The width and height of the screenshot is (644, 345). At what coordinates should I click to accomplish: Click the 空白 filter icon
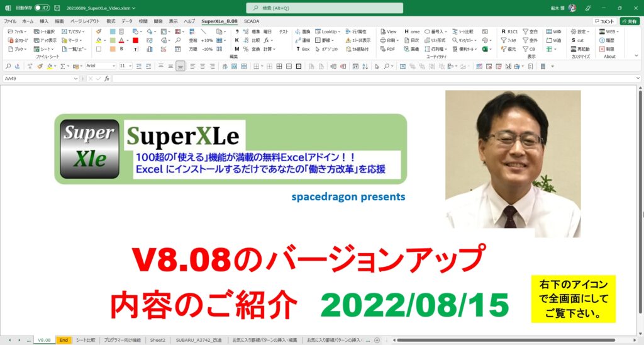[x=530, y=31]
